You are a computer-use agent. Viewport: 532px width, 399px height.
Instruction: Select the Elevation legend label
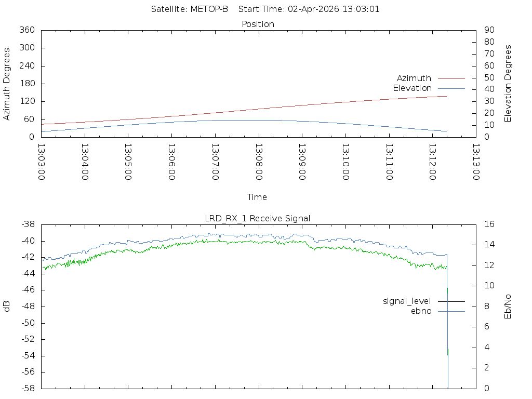pos(412,88)
